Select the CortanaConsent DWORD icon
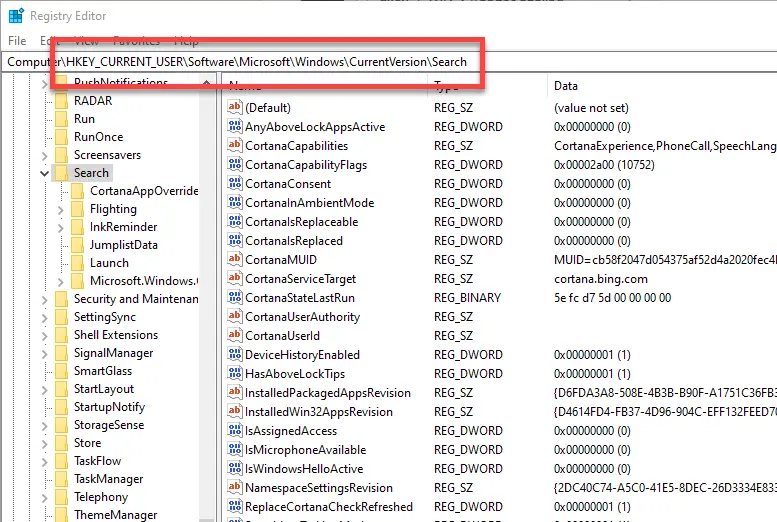The image size is (777, 522). coord(234,183)
